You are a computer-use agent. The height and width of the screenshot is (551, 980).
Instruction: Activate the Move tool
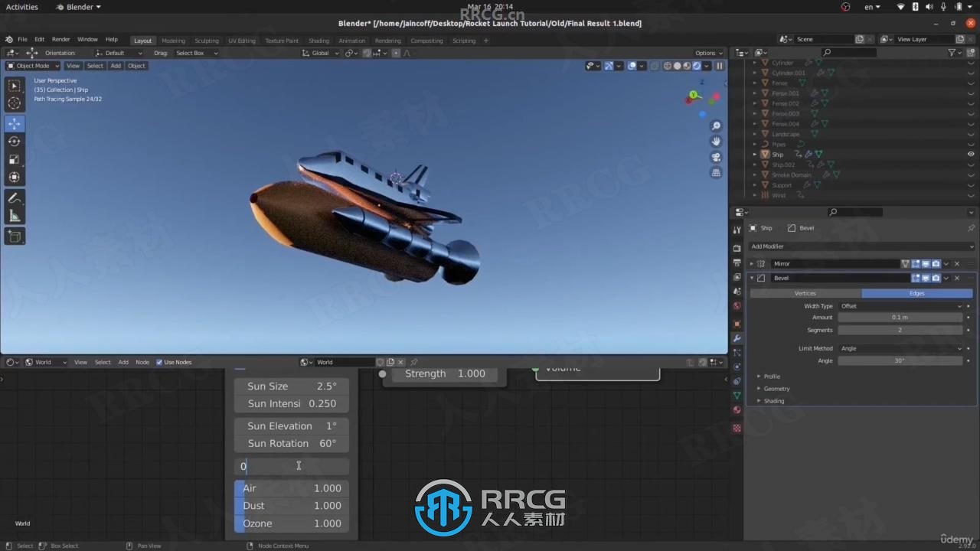[15, 123]
